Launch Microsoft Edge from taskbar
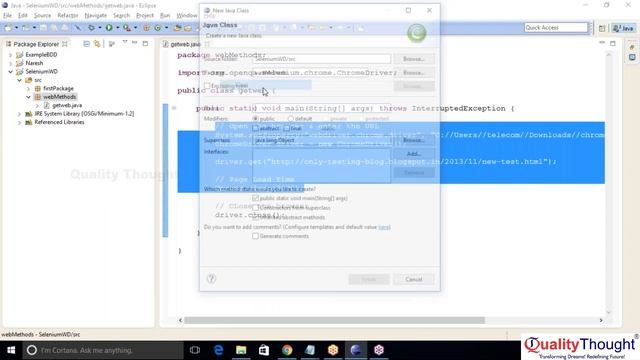The width and height of the screenshot is (640, 360). click(218, 350)
